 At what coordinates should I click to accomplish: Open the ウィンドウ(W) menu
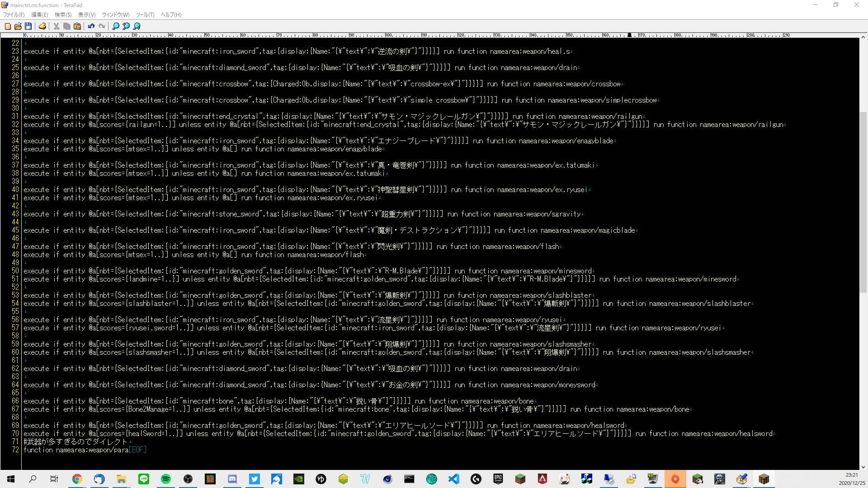point(115,15)
